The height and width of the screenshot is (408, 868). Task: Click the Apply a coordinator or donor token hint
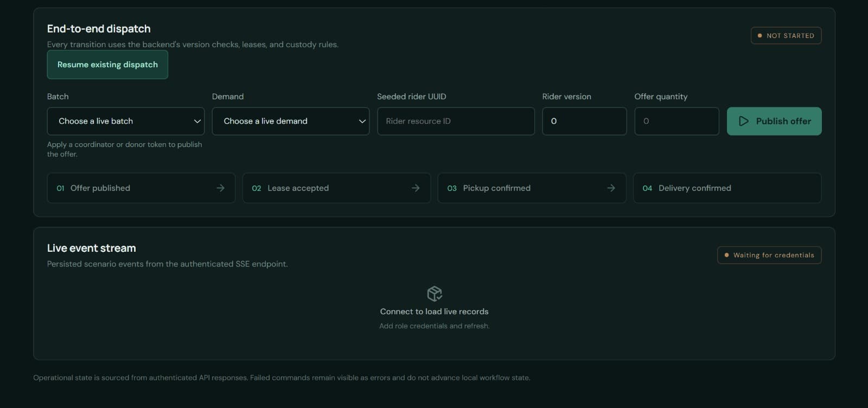(125, 149)
